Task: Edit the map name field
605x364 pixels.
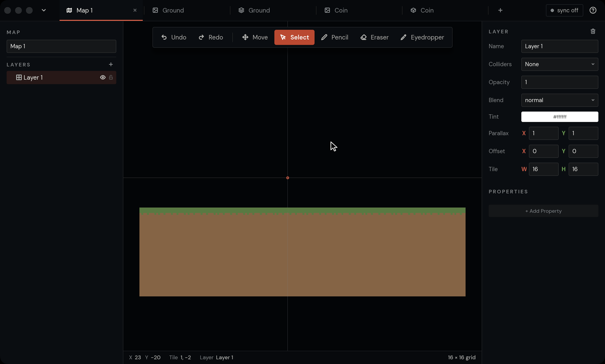Action: pos(61,46)
